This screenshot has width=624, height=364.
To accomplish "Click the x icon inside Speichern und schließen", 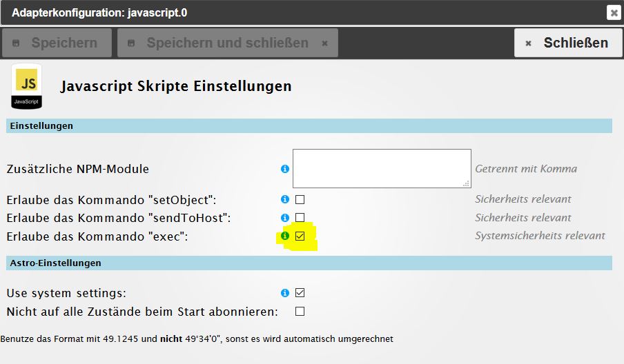I will pyautogui.click(x=324, y=43).
